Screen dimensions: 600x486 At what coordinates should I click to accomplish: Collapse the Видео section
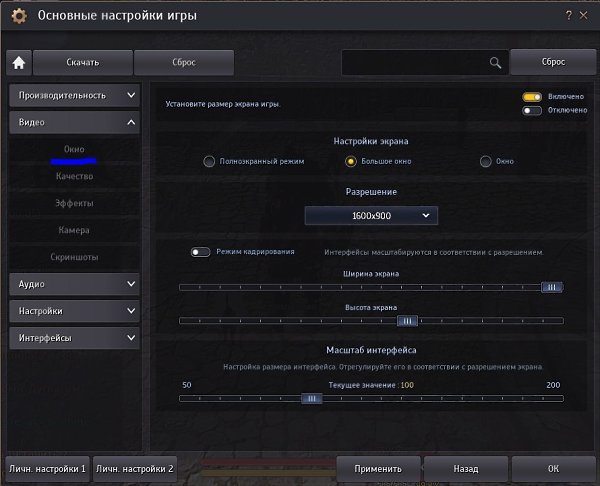(74, 123)
